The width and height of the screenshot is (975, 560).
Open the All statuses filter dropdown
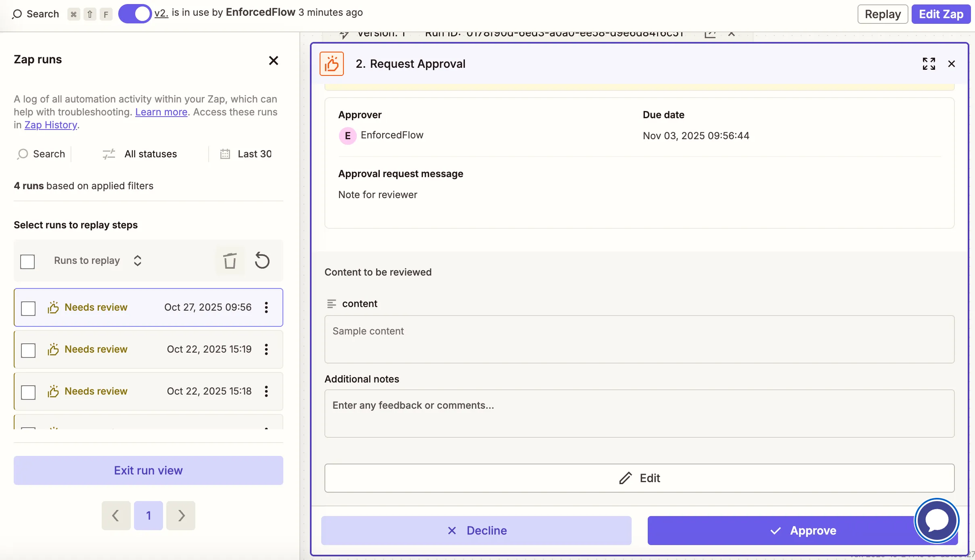pyautogui.click(x=140, y=154)
